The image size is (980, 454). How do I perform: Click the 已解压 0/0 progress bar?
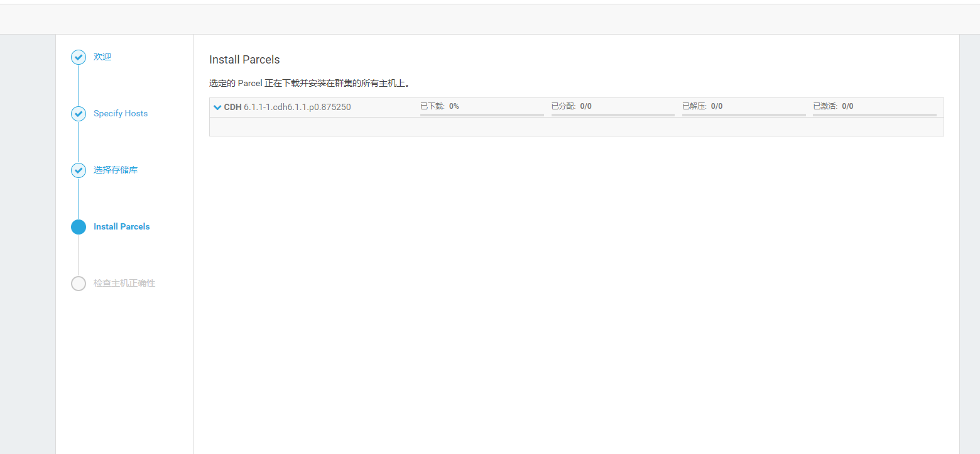click(x=743, y=116)
